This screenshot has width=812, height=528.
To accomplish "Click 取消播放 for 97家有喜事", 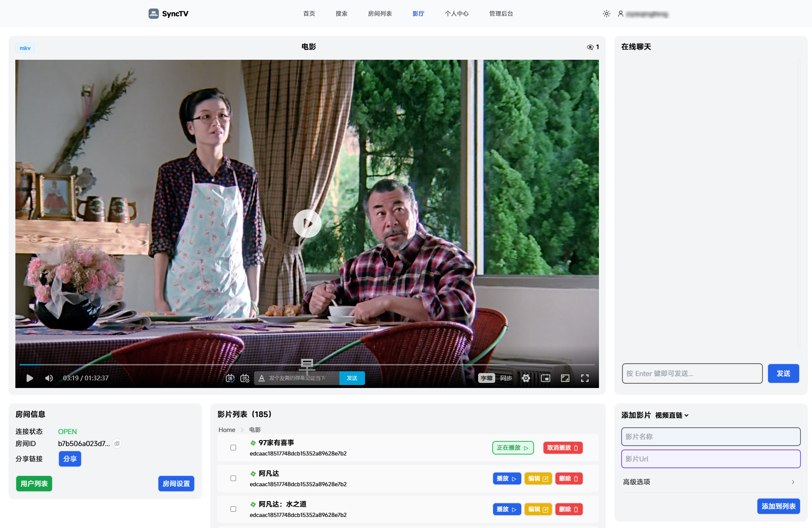I will (563, 448).
